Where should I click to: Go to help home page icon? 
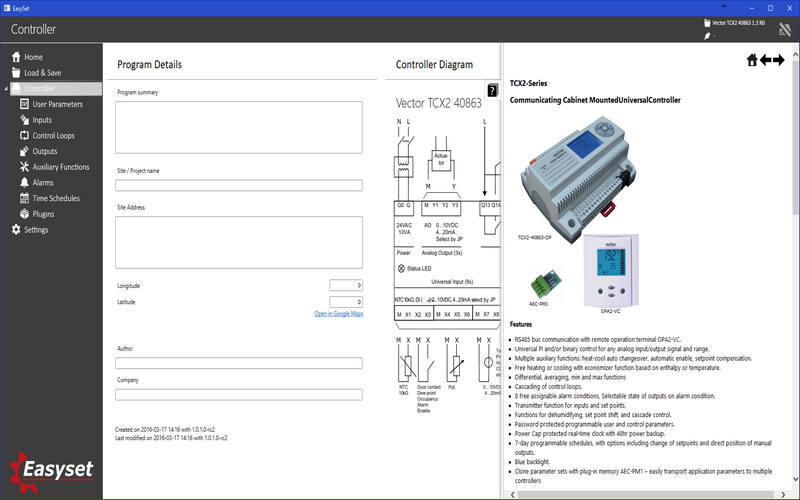point(752,60)
